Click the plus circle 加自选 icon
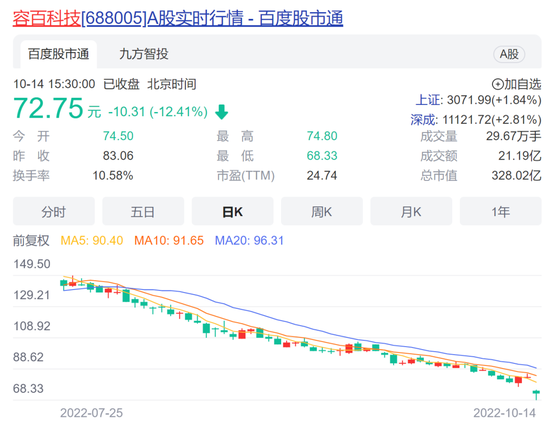The width and height of the screenshot is (550, 423). pos(497,85)
